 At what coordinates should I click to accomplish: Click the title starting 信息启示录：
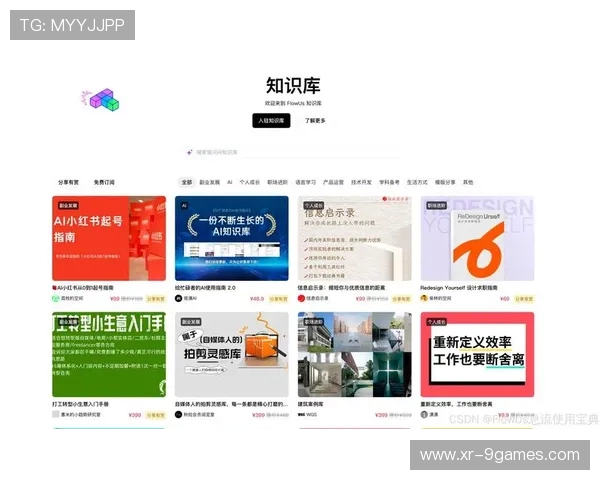coord(341,287)
